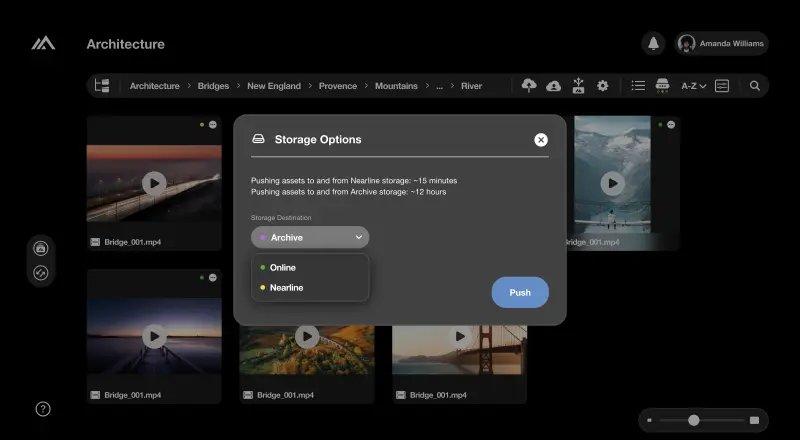This screenshot has width=800, height=440.
Task: Open the help question mark icon
Action: pos(43,409)
